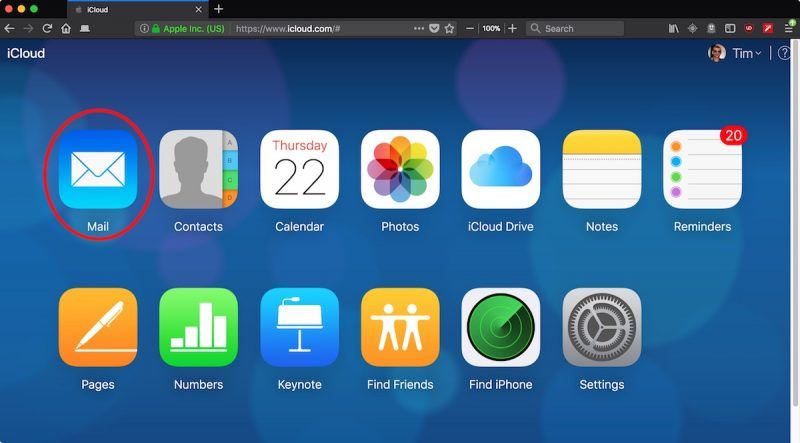Open Reminders with 20 badge
Viewport: 800px width, 443px height.
point(702,169)
